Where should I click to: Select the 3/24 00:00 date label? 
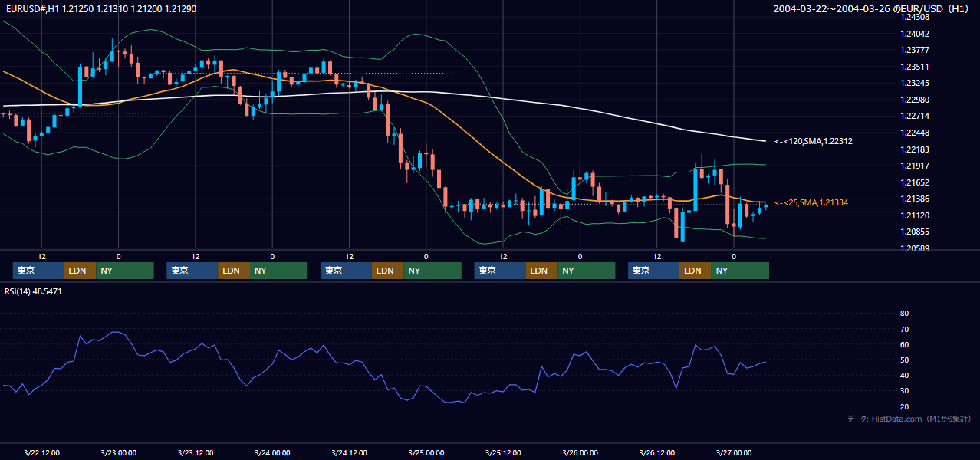tap(272, 452)
